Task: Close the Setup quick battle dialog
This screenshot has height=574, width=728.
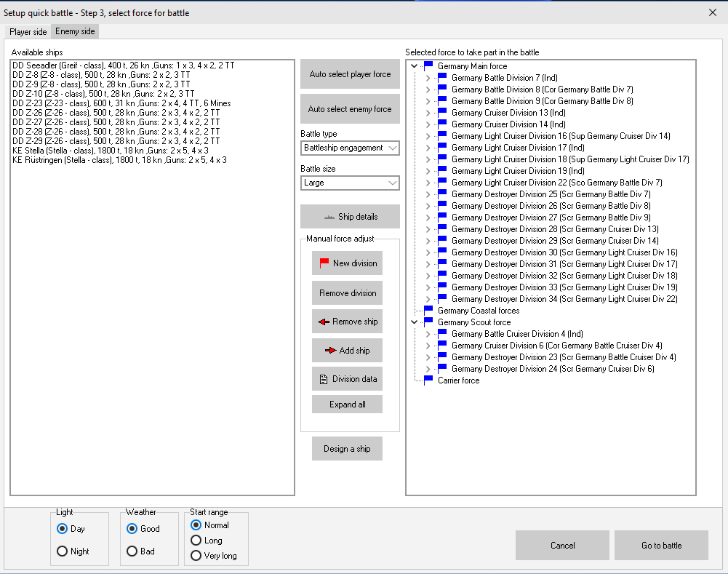Action: point(713,12)
